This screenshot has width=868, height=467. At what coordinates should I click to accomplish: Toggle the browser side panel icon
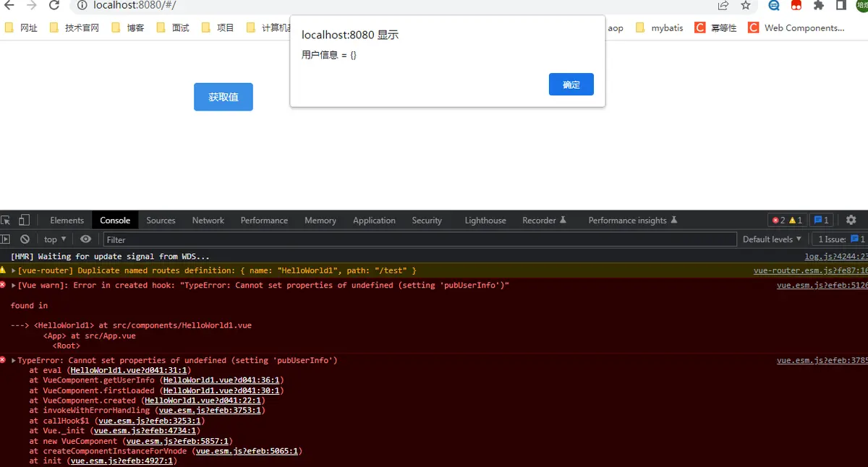[x=841, y=5]
